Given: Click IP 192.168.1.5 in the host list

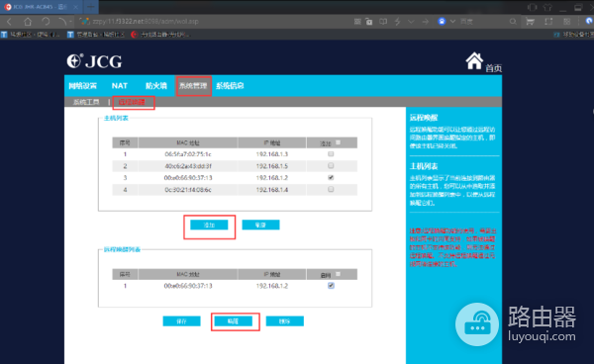Looking at the screenshot, I should click(272, 166).
